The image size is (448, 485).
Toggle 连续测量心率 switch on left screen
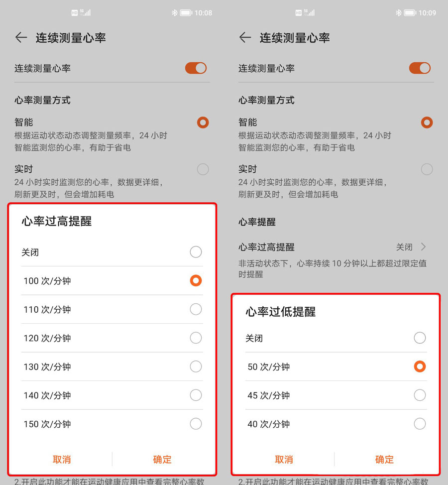pos(196,68)
